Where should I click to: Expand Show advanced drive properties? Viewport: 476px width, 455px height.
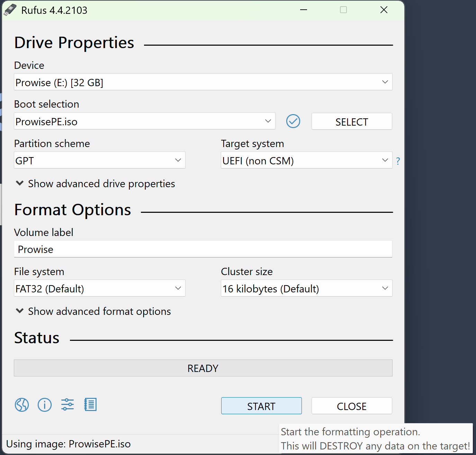click(95, 184)
